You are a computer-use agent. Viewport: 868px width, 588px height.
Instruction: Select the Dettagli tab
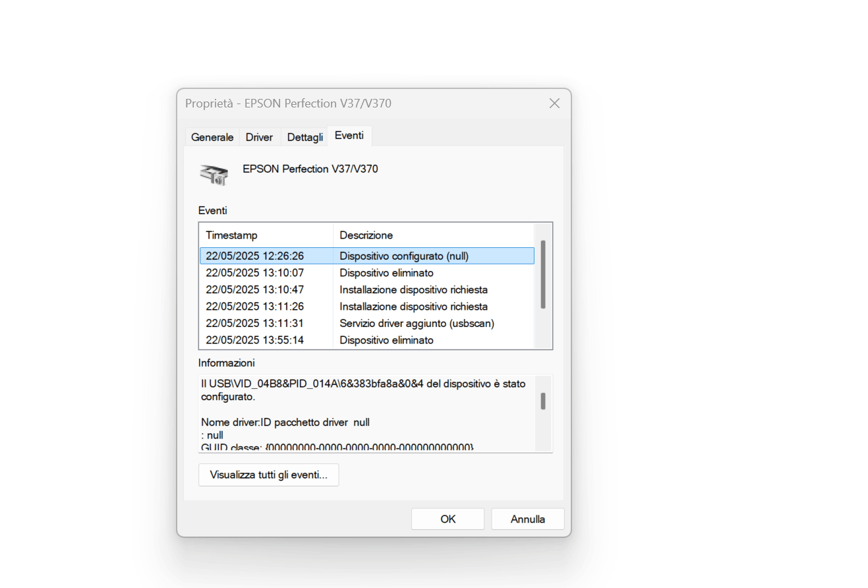pyautogui.click(x=305, y=137)
